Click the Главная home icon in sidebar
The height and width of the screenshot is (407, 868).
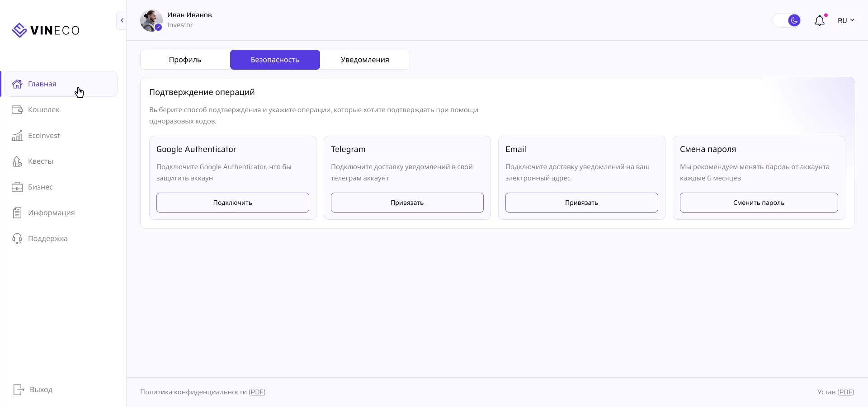coord(17,84)
